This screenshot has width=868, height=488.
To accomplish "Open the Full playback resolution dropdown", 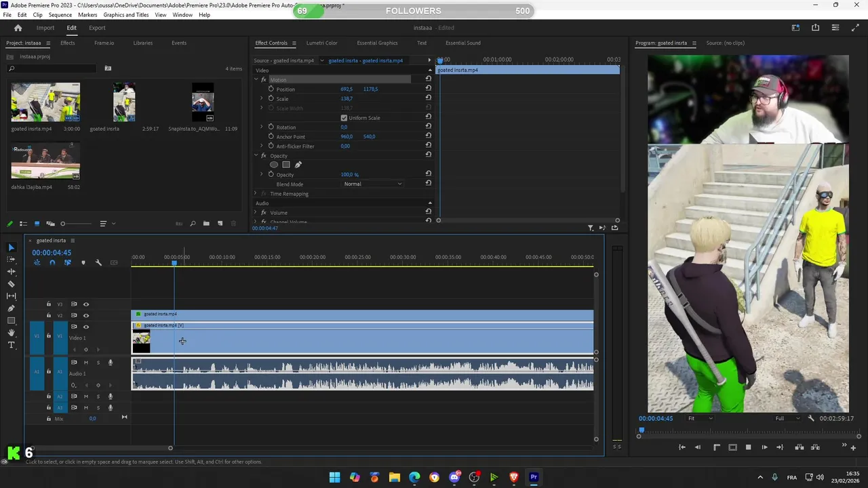I will 788,418.
